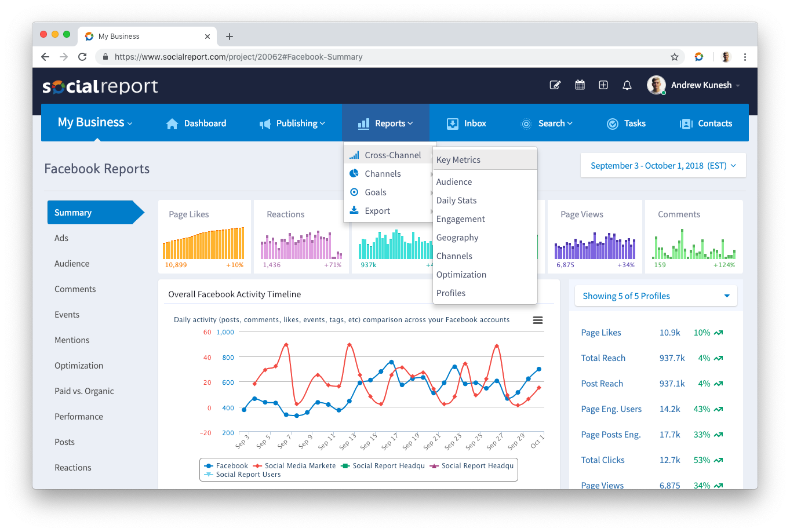
Task: Click the Inbox download tray icon
Action: (453, 123)
